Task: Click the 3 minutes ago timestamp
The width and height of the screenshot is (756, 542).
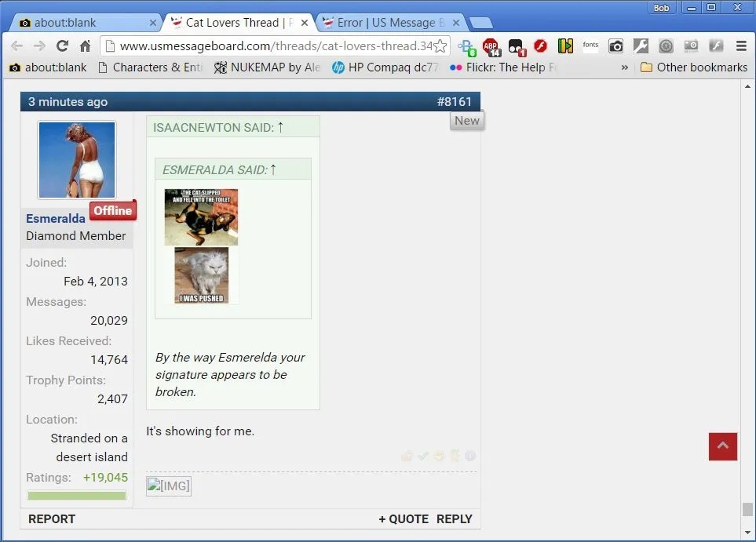Action: (x=68, y=102)
